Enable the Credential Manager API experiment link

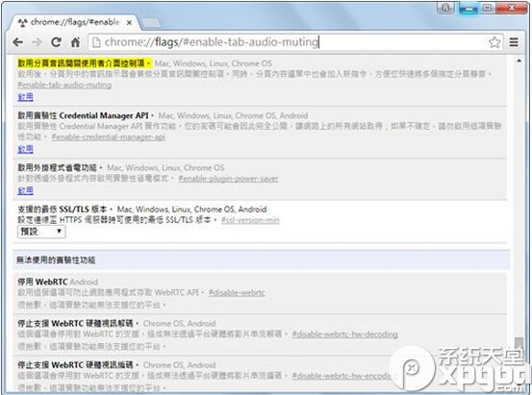click(x=25, y=149)
